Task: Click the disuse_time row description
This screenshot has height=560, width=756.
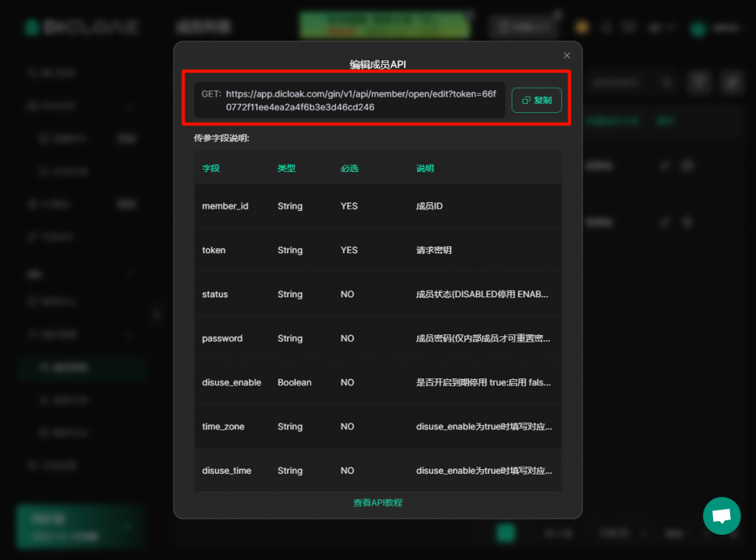Action: tap(484, 471)
